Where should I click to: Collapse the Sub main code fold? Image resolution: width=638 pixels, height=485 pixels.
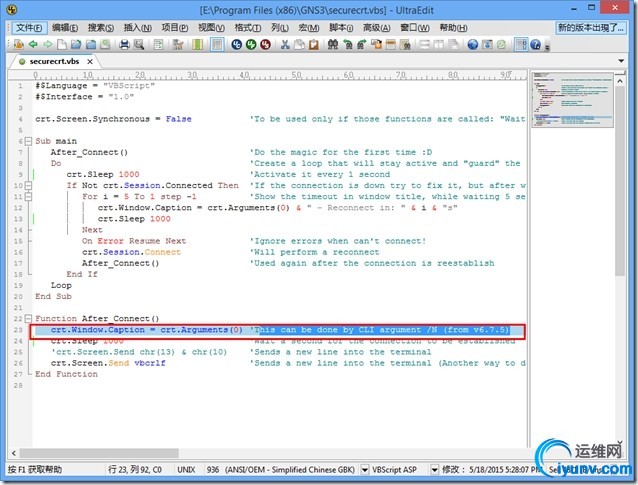(28, 141)
